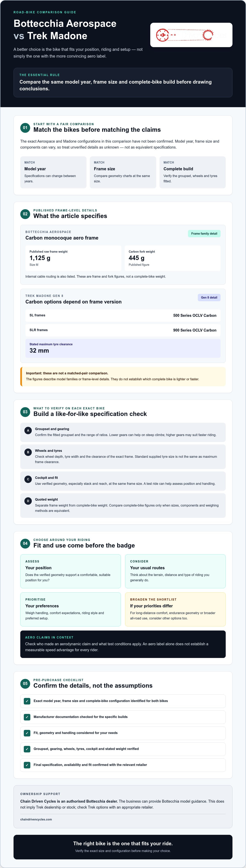Open the chaindrivencycles.com link
This screenshot has height=868, width=246.
[x=36, y=819]
